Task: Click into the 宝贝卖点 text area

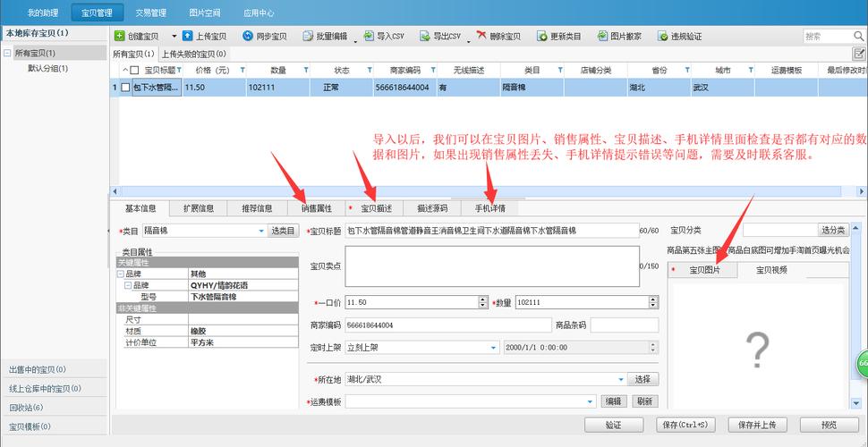Action: pyautogui.click(x=490, y=266)
